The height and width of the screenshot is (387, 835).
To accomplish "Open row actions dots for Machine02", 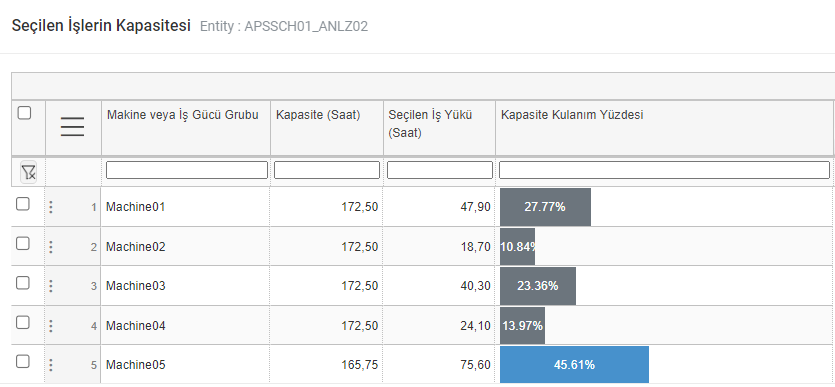I will (51, 246).
